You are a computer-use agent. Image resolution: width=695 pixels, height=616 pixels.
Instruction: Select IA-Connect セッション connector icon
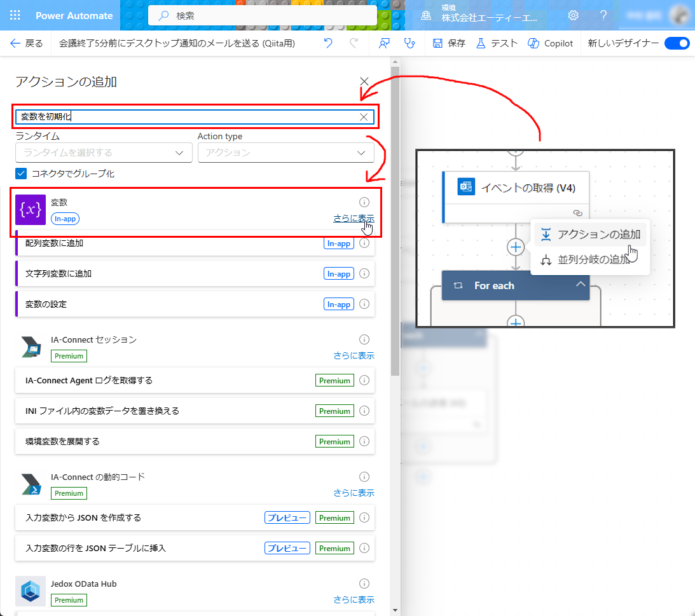click(31, 347)
